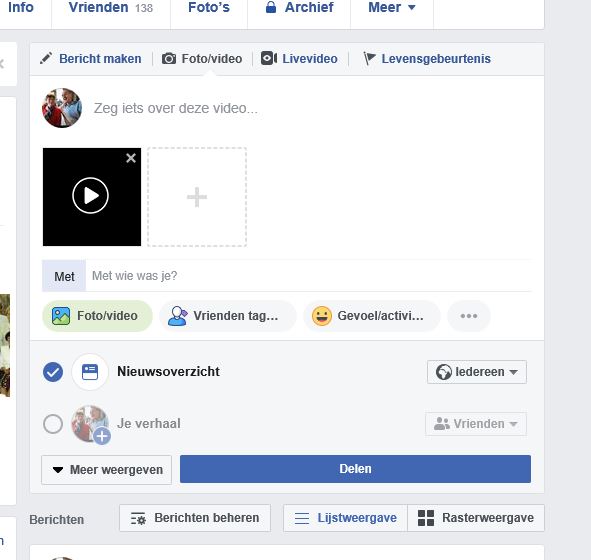Open the Meer tab dropdown

(392, 8)
